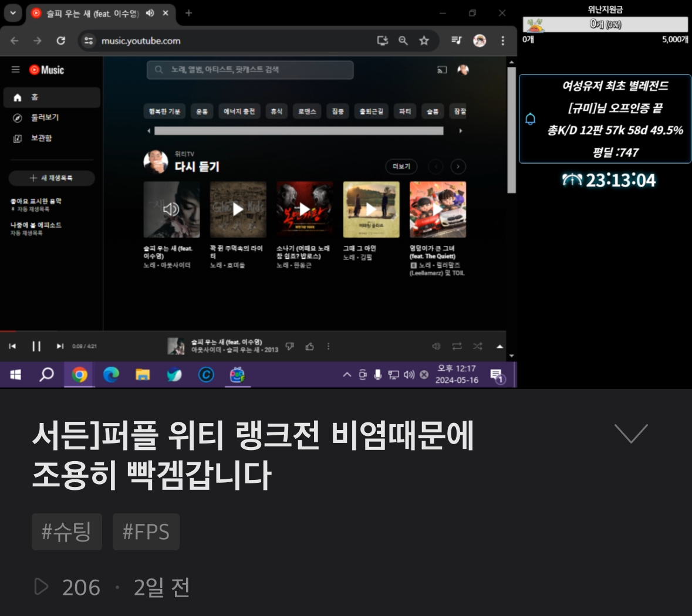Pause the currently playing song
This screenshot has height=616, width=692.
(36, 346)
